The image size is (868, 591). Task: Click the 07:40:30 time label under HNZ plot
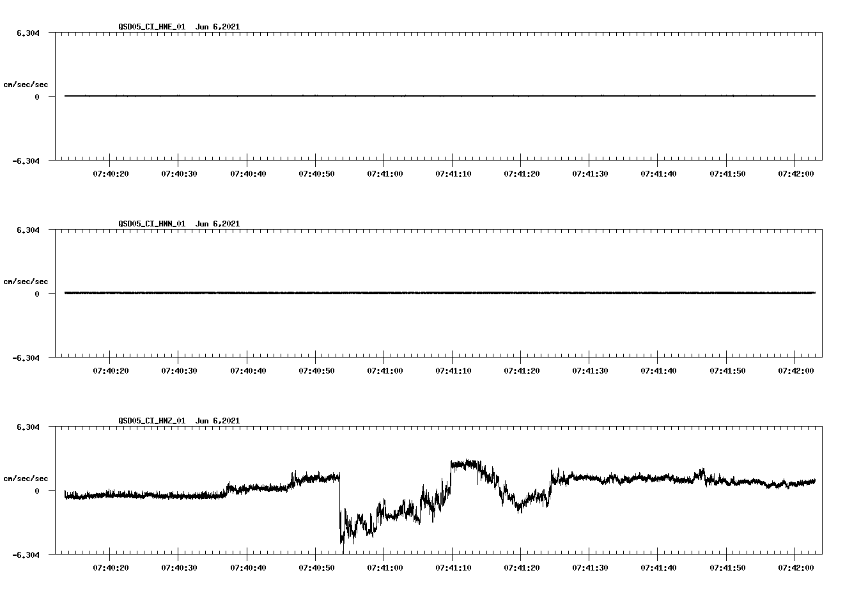179,568
